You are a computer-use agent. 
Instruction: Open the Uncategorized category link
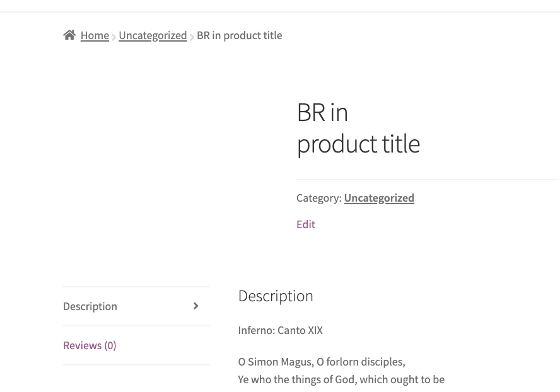pos(379,197)
